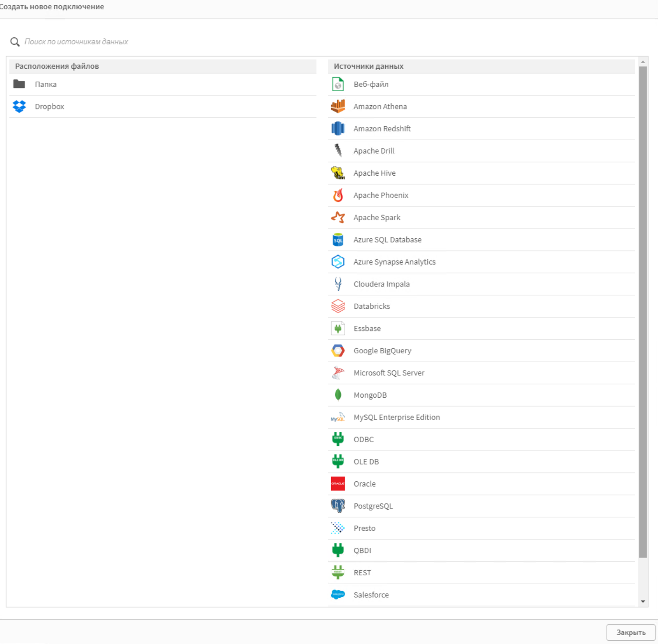Click the Essbase plug icon
Image resolution: width=658 pixels, height=644 pixels.
tap(338, 329)
